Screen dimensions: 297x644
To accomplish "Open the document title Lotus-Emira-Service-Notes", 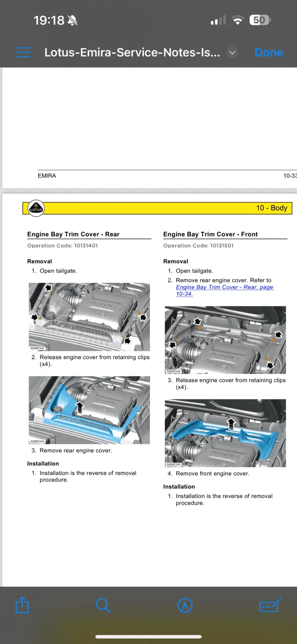I will [132, 52].
